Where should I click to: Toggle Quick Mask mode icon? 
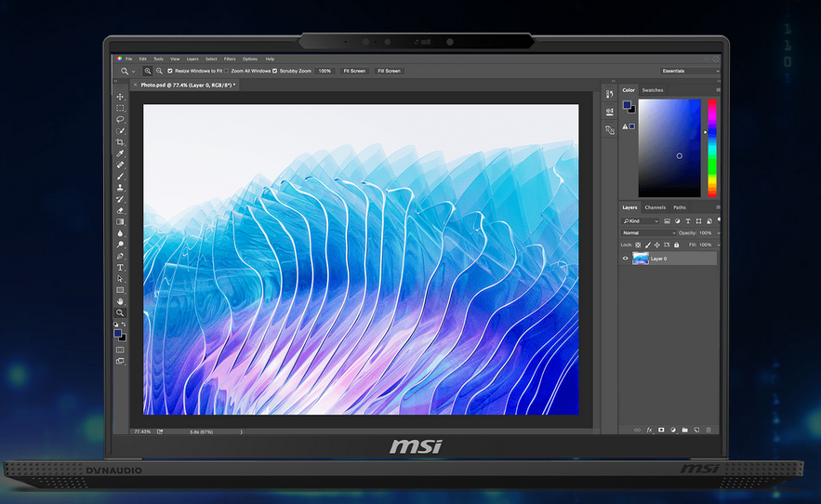coord(120,350)
